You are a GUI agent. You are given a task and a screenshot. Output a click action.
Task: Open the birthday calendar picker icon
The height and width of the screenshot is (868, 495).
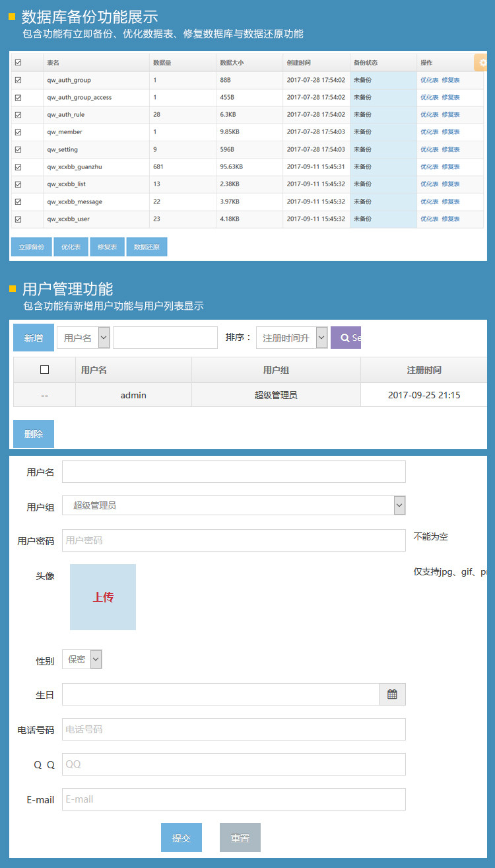pos(392,694)
